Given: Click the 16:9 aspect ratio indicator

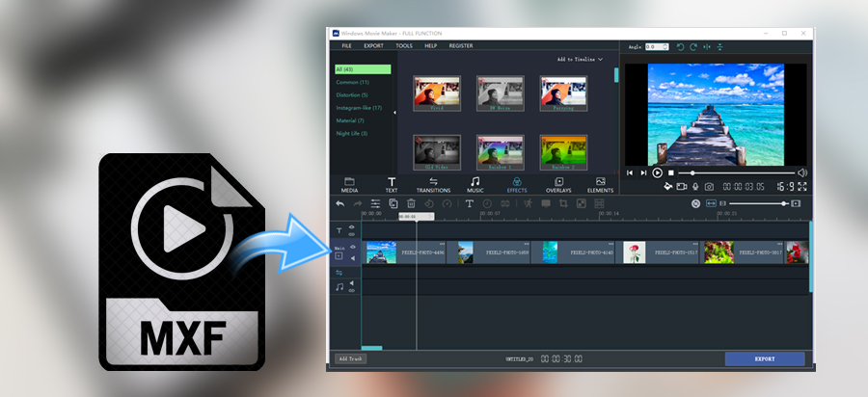Looking at the screenshot, I should click(785, 187).
